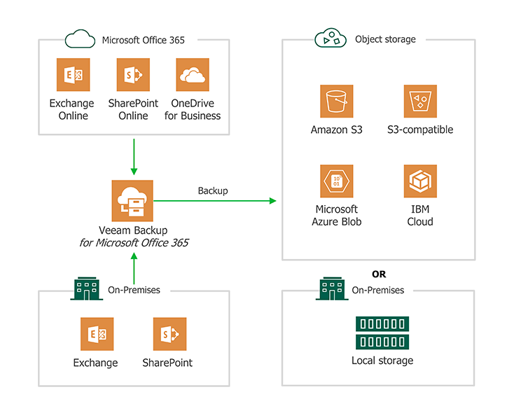This screenshot has width=514, height=420.
Task: Select the Veeam Backup server icon
Action: [x=132, y=201]
